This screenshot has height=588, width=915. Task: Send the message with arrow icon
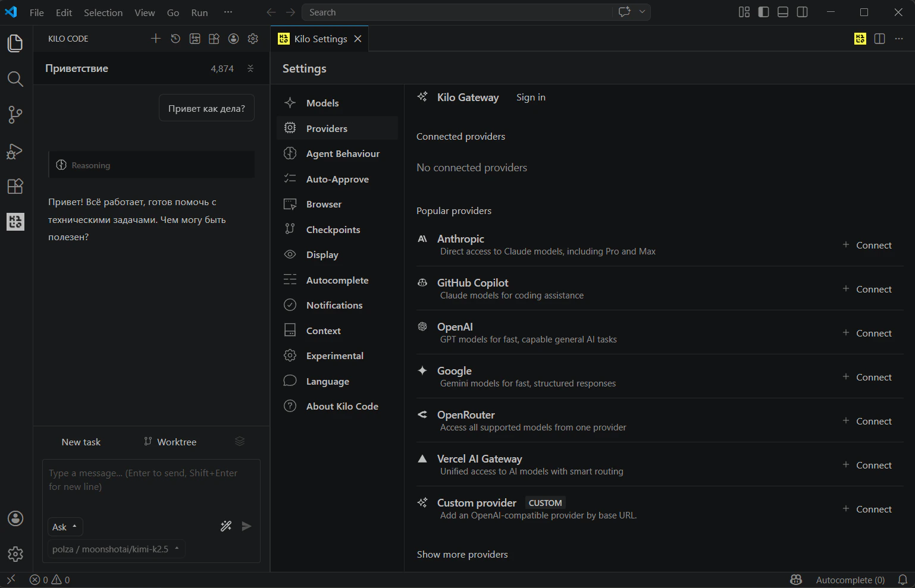point(246,526)
